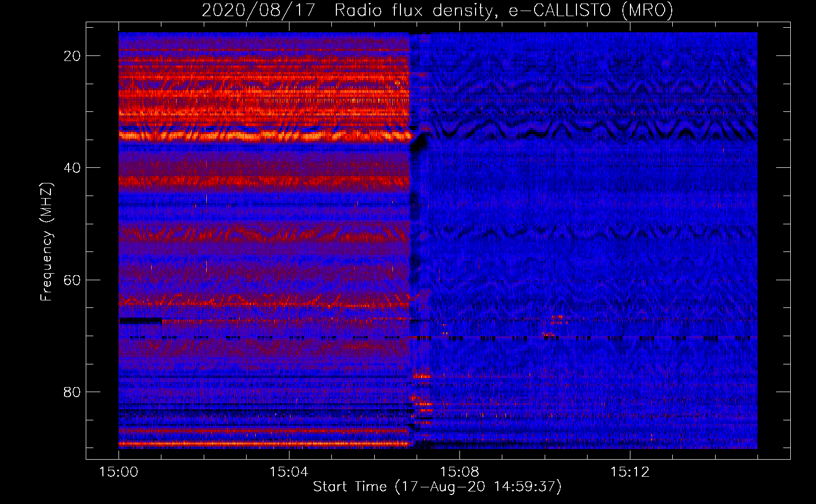The image size is (816, 504).
Task: Click the 15:04 time tick label
Action: (289, 472)
